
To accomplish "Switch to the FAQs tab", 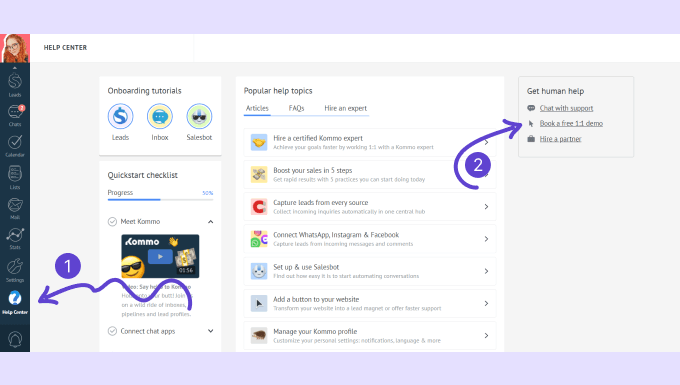I will tap(297, 108).
